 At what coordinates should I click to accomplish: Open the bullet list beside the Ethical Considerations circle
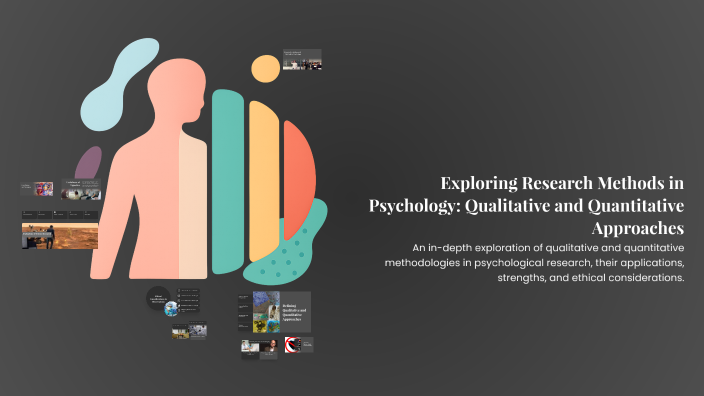click(x=188, y=300)
